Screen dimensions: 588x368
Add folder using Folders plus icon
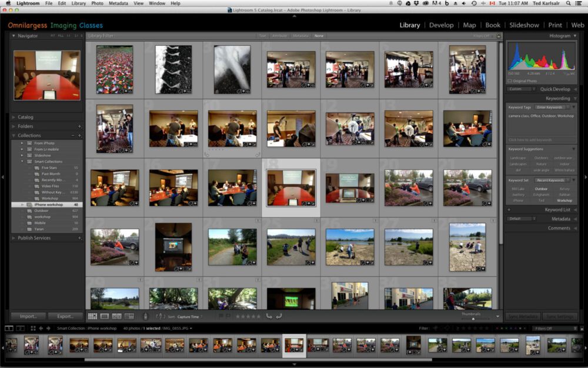79,127
